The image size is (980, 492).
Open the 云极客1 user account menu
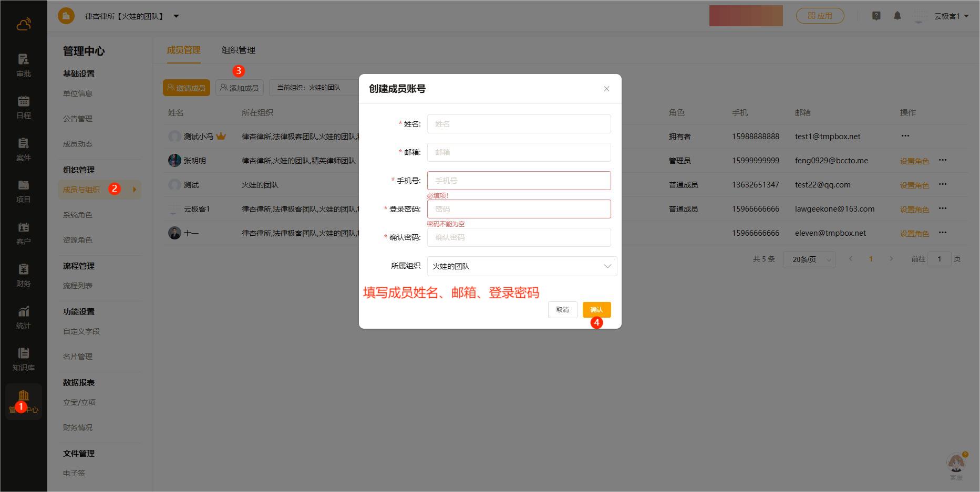coord(951,16)
